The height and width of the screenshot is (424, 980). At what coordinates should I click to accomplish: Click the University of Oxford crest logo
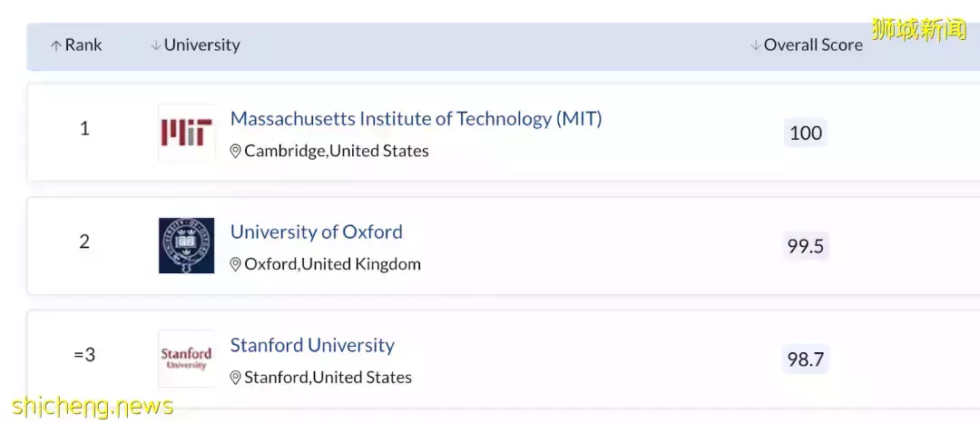186,245
